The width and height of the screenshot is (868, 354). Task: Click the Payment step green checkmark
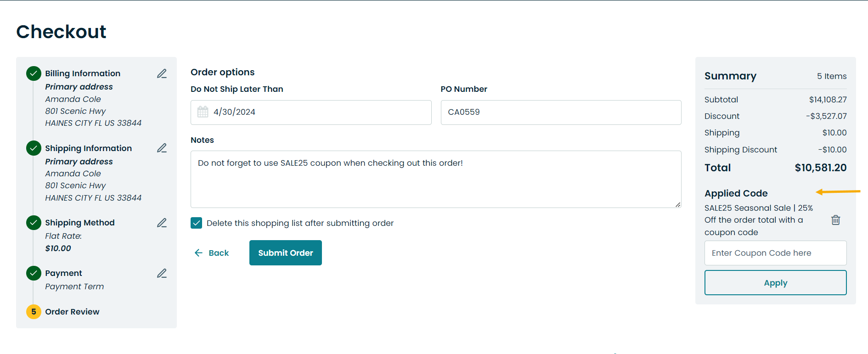click(34, 273)
